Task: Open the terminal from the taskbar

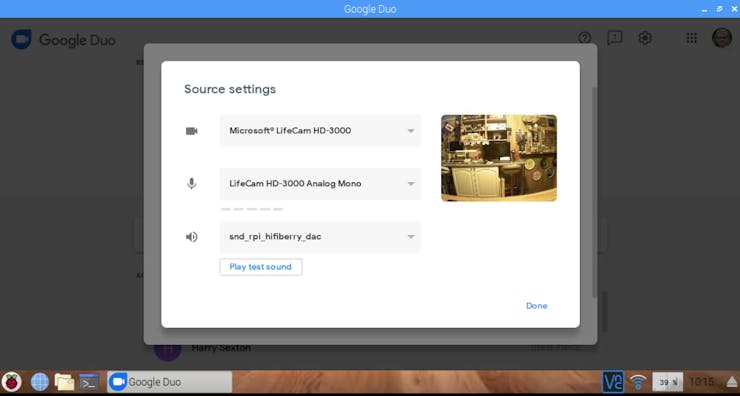Action: click(89, 381)
